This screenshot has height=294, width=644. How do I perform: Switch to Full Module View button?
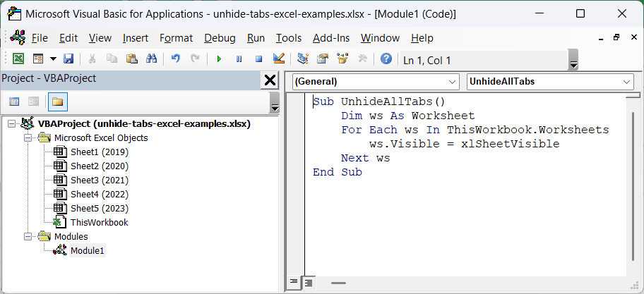308,282
